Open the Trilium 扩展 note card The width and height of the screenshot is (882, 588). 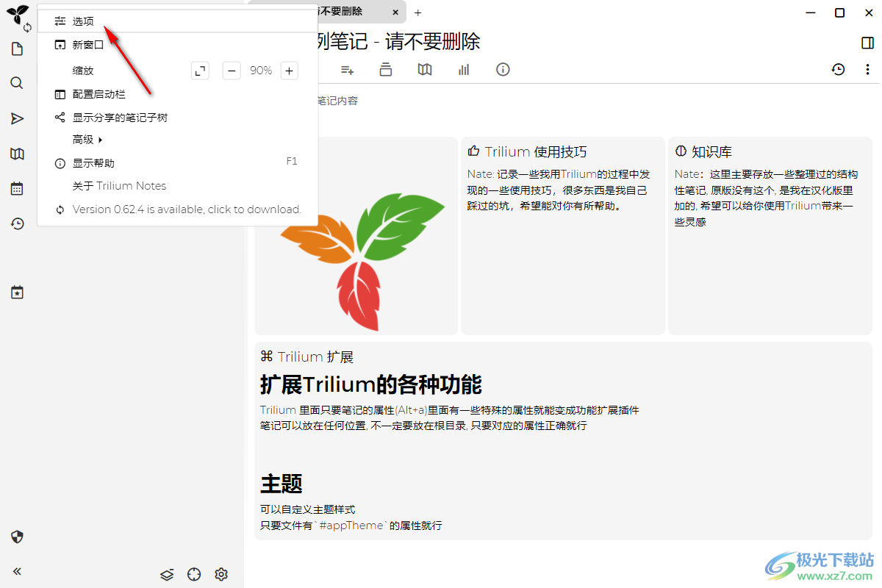click(x=563, y=440)
